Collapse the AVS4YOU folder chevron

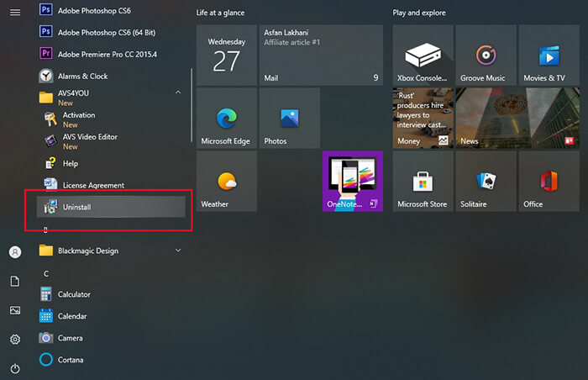178,92
